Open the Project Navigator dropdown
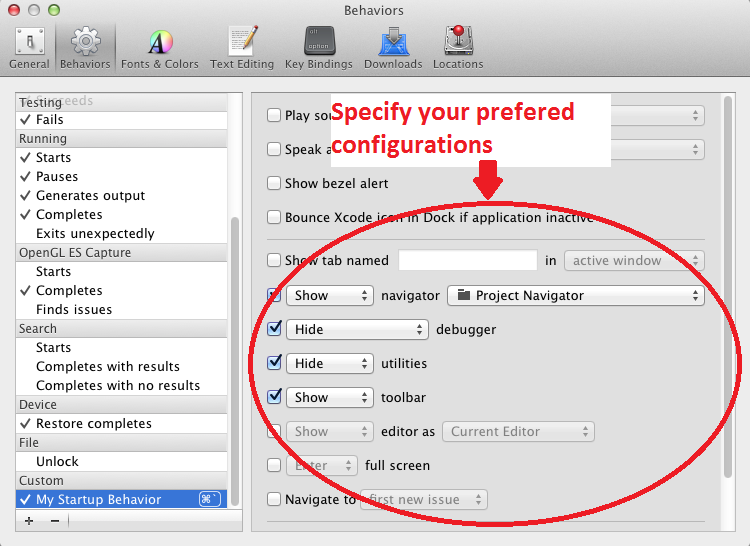The width and height of the screenshot is (750, 546). (576, 295)
